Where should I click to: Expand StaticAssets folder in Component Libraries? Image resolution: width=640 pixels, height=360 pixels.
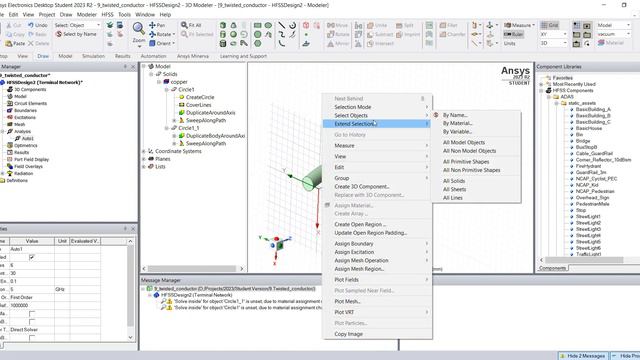coord(556,103)
